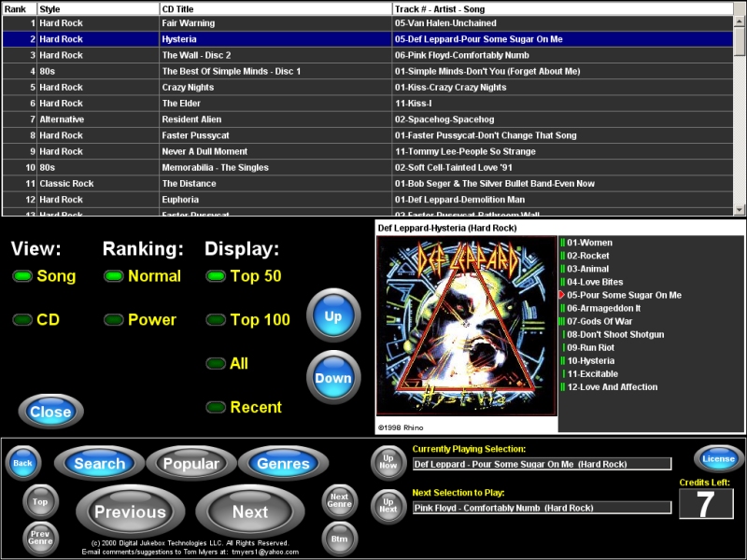The width and height of the screenshot is (747, 560).
Task: Select track 04-Love Bites
Action: tap(595, 282)
